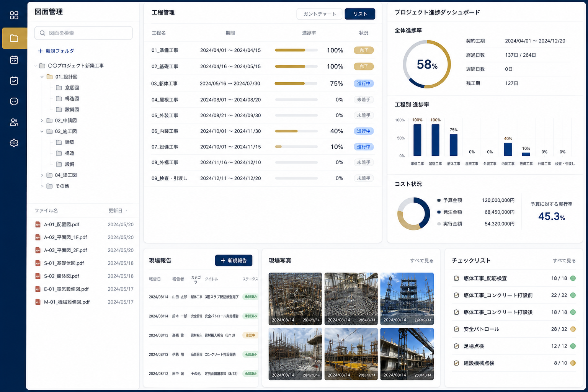Open the users icon in sidebar

tap(14, 122)
